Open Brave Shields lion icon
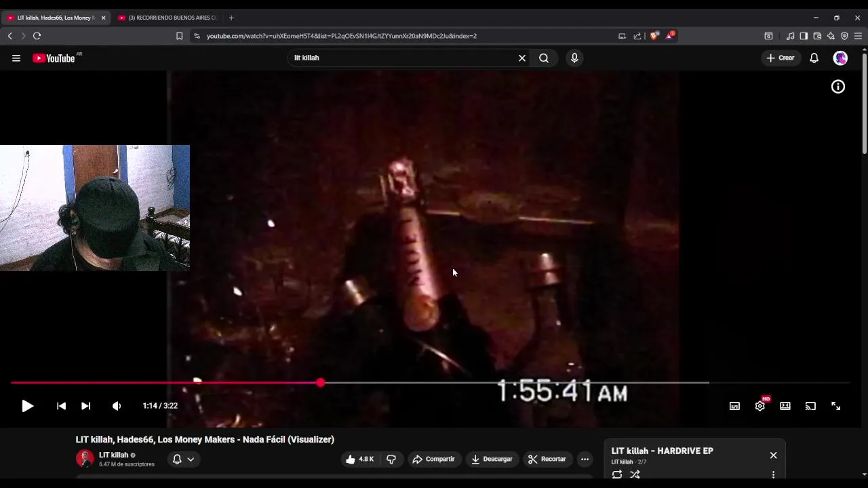Screen dimensions: 868x488 coord(654,36)
